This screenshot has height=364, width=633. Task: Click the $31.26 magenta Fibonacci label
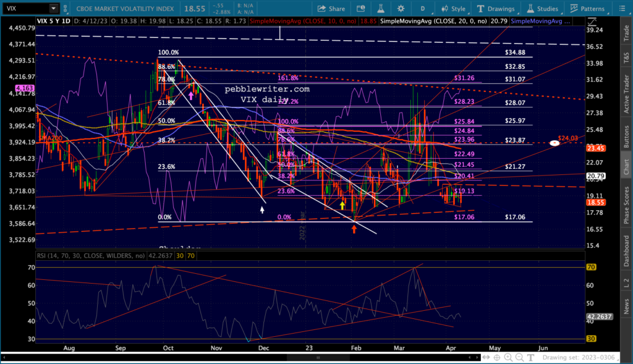coord(464,78)
